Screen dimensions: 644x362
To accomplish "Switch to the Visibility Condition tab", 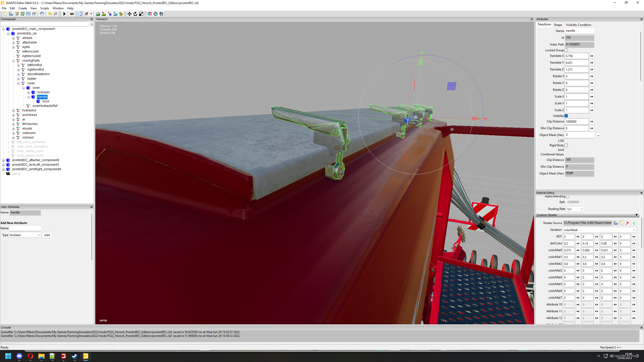I will pos(578,25).
